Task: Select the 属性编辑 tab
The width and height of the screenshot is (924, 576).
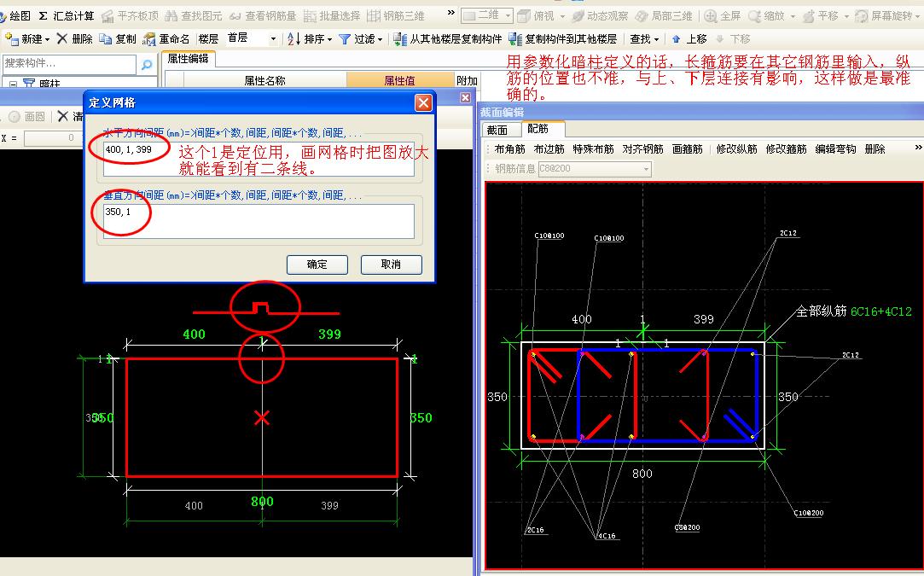Action: 189,58
